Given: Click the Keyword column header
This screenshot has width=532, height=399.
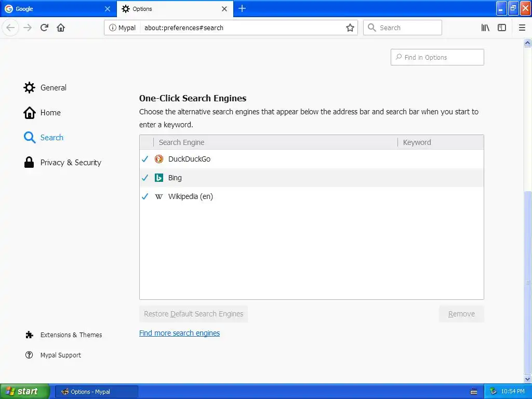Looking at the screenshot, I should (441, 142).
